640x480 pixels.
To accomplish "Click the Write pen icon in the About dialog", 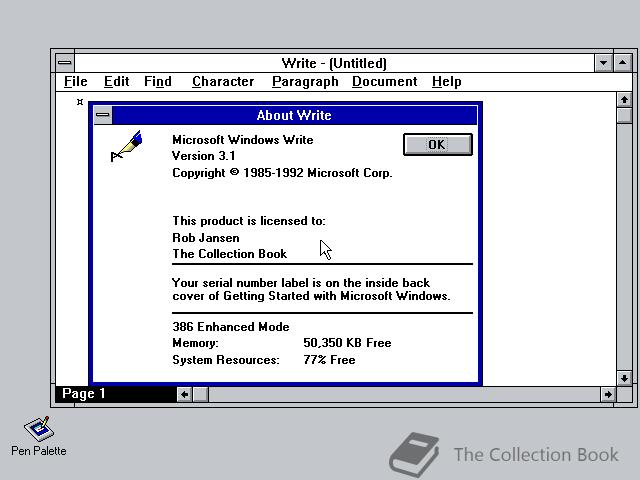I will coord(126,146).
